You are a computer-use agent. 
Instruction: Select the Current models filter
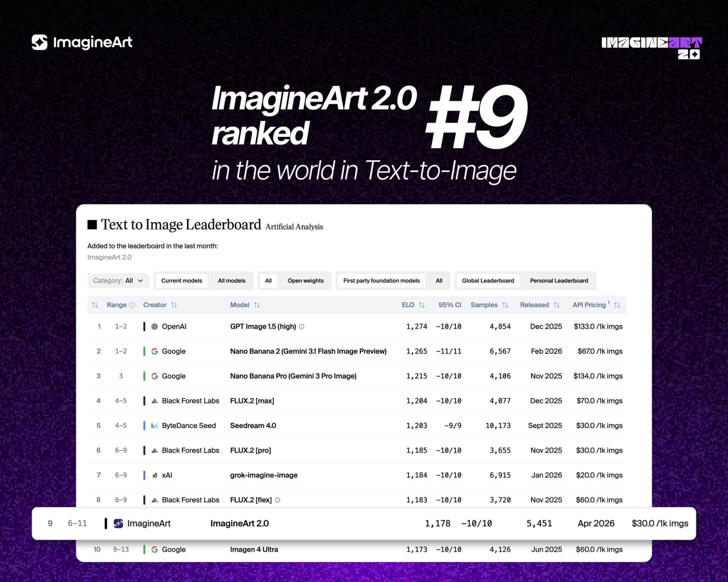[182, 281]
